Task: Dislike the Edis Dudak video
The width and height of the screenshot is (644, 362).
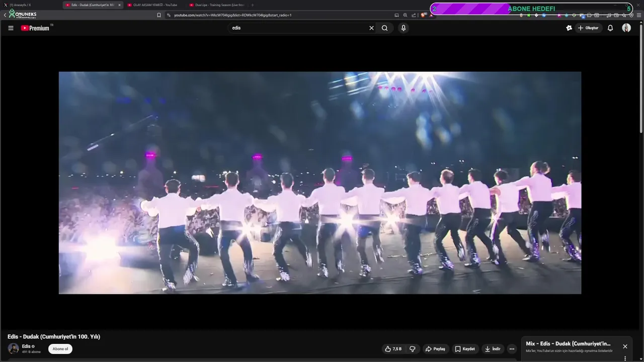Action: (x=413, y=349)
